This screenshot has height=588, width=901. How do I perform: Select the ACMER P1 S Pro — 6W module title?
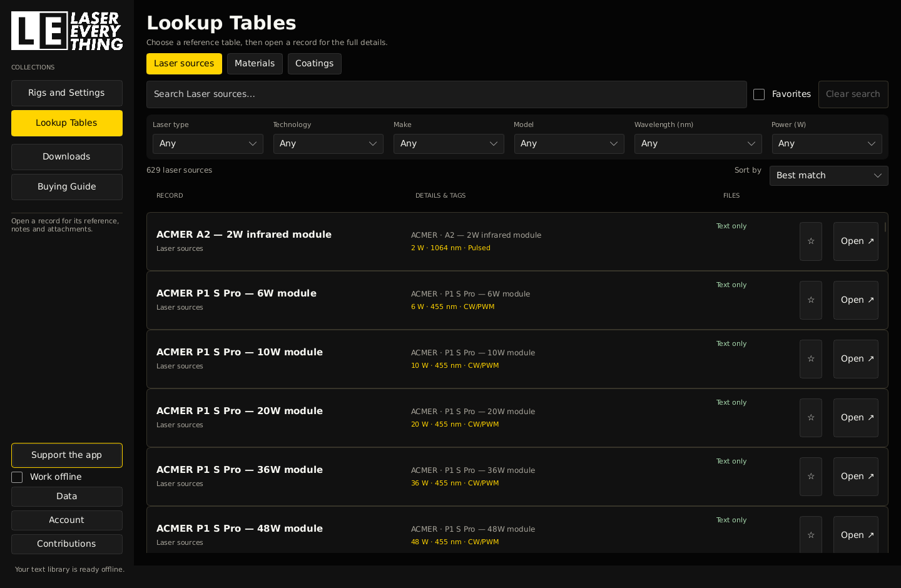point(237,293)
